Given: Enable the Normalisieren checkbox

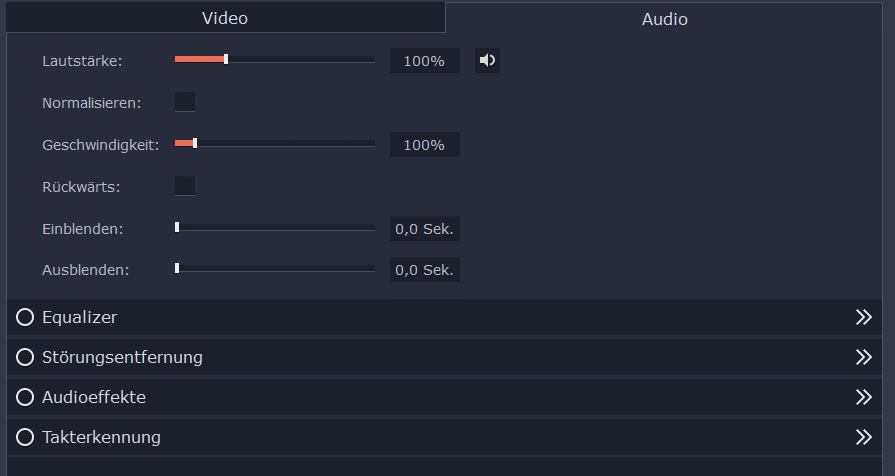Looking at the screenshot, I should (x=185, y=102).
